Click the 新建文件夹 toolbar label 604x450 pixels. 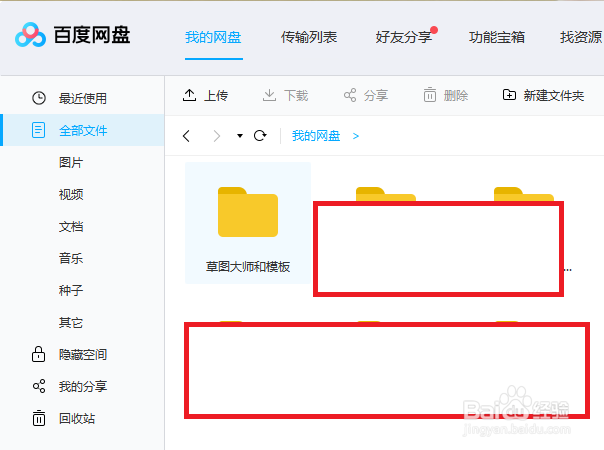[x=554, y=96]
